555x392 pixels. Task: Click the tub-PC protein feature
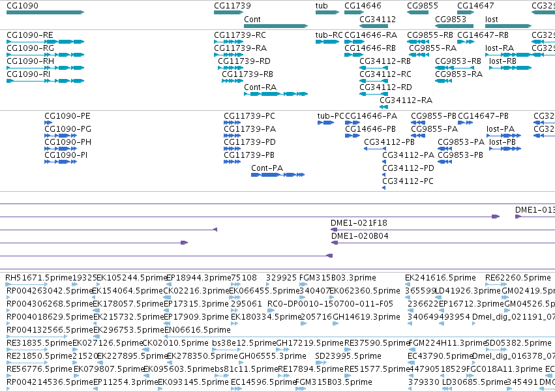point(325,123)
